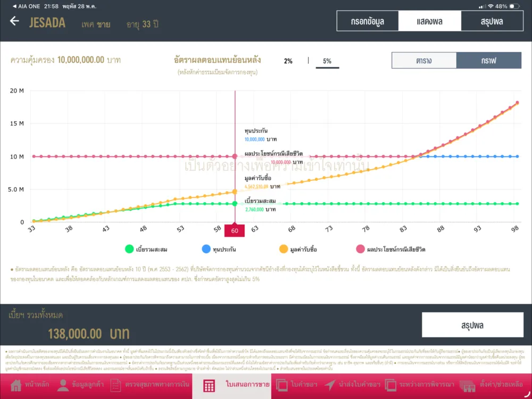Tap ความคุ้มครอง 10,000,000.00 บาท text

tap(65, 60)
